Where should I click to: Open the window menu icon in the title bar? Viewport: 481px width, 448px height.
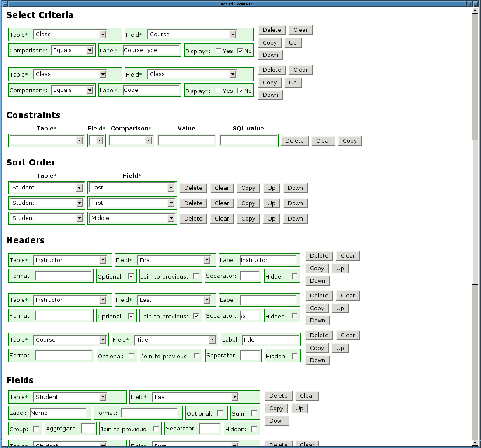click(x=4, y=3)
